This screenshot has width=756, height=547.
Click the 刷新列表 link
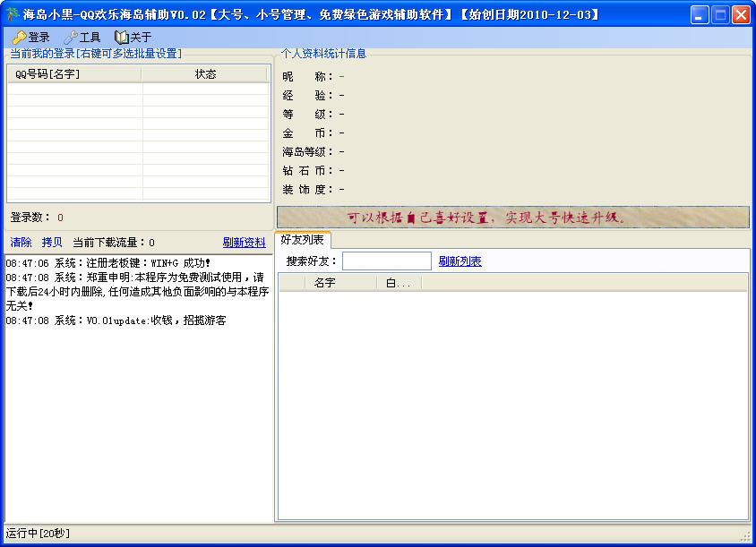[x=460, y=261]
